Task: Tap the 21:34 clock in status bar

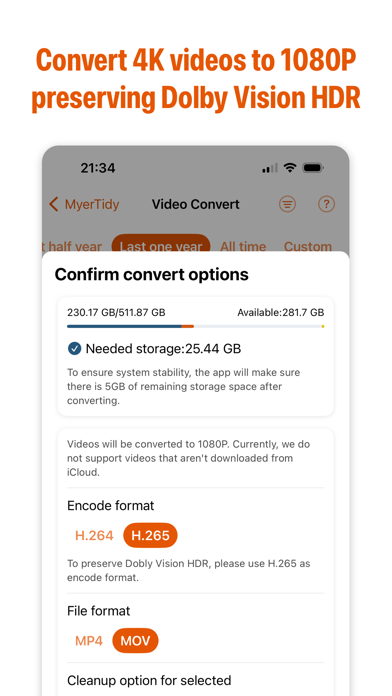Action: [x=98, y=168]
